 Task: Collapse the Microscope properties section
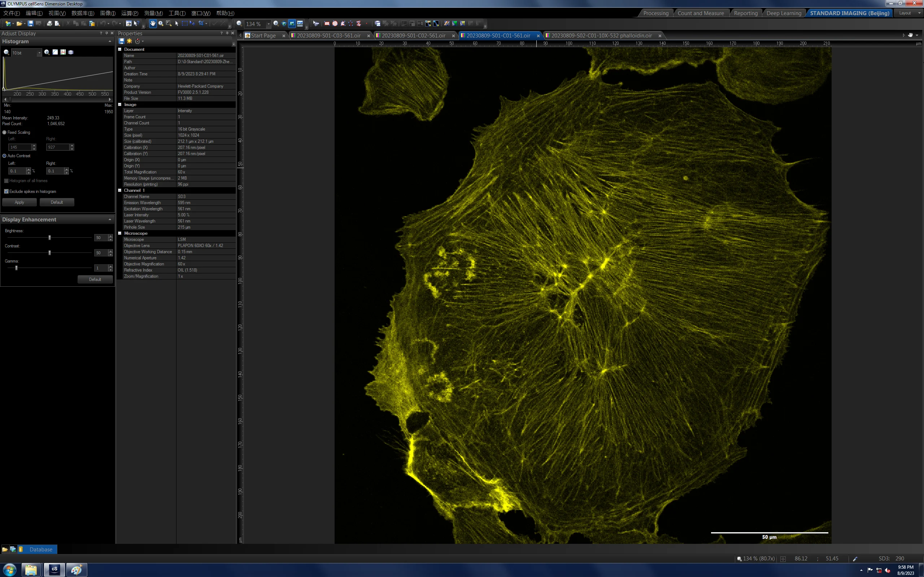click(x=119, y=233)
